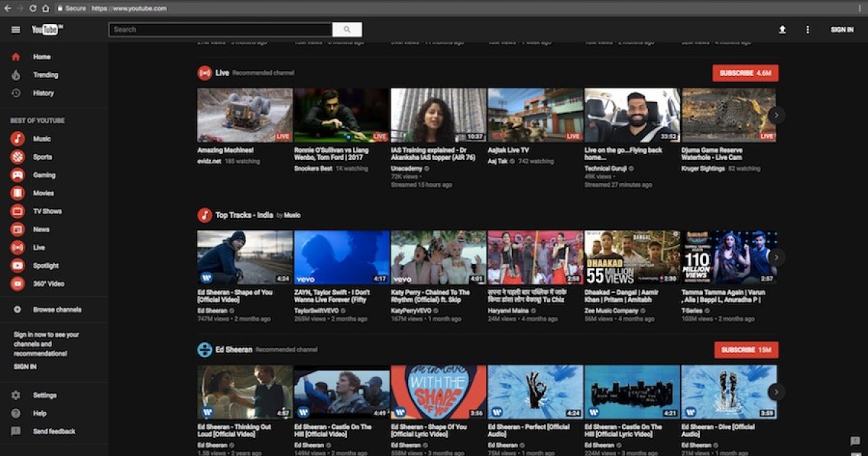Click the Top Tracks music note icon
This screenshot has height=456, width=868.
[x=205, y=215]
